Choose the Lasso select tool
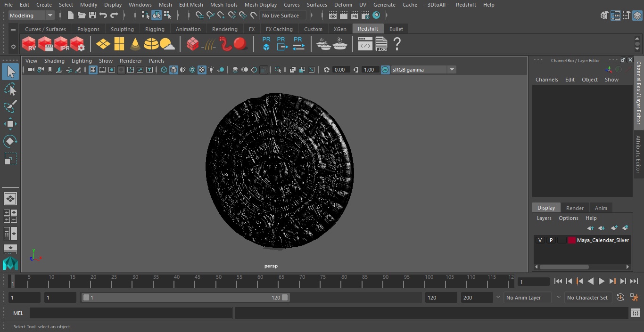644x332 pixels. [x=10, y=89]
